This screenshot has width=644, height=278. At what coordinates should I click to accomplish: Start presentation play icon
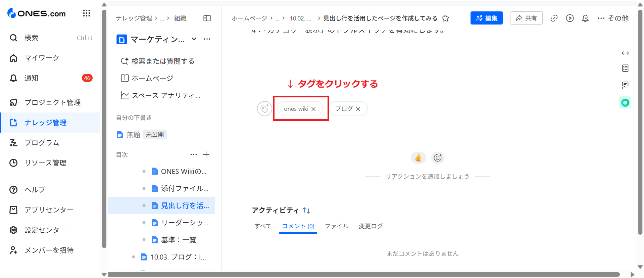click(570, 18)
